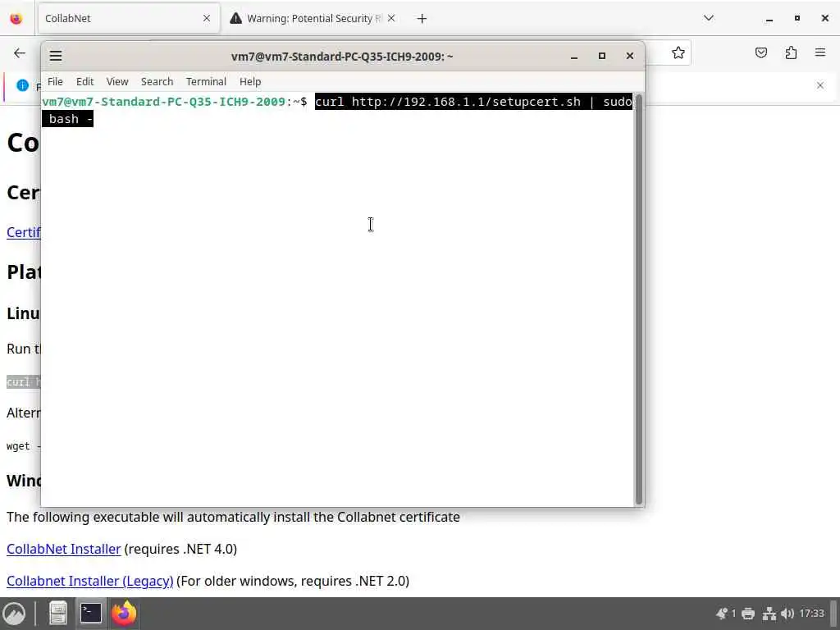Open a new Firefox tab
The image size is (840, 630).
coord(422,18)
